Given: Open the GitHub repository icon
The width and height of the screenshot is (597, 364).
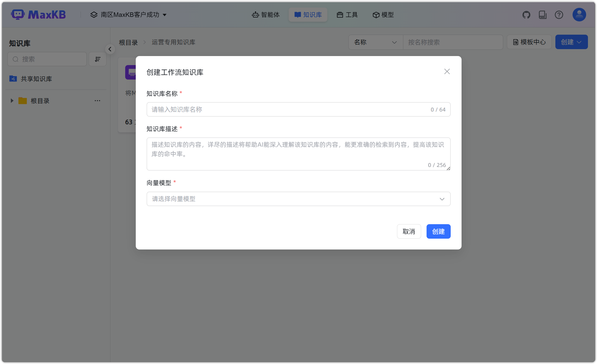Looking at the screenshot, I should pyautogui.click(x=526, y=14).
